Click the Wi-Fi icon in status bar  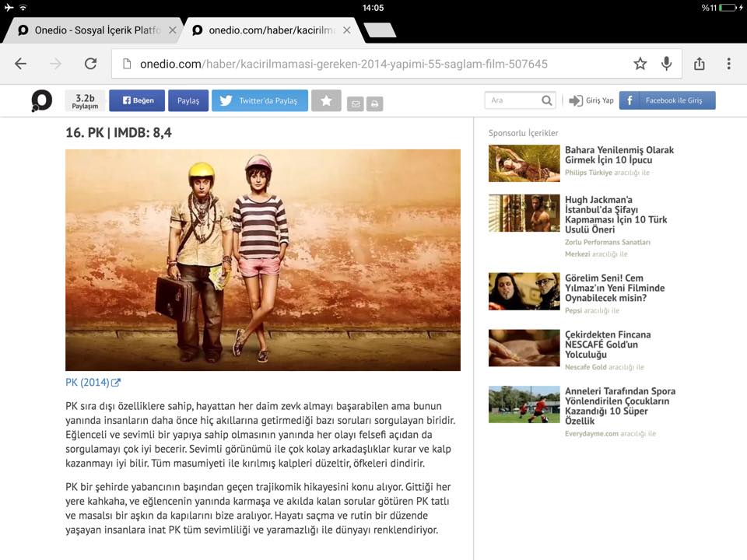click(x=23, y=7)
